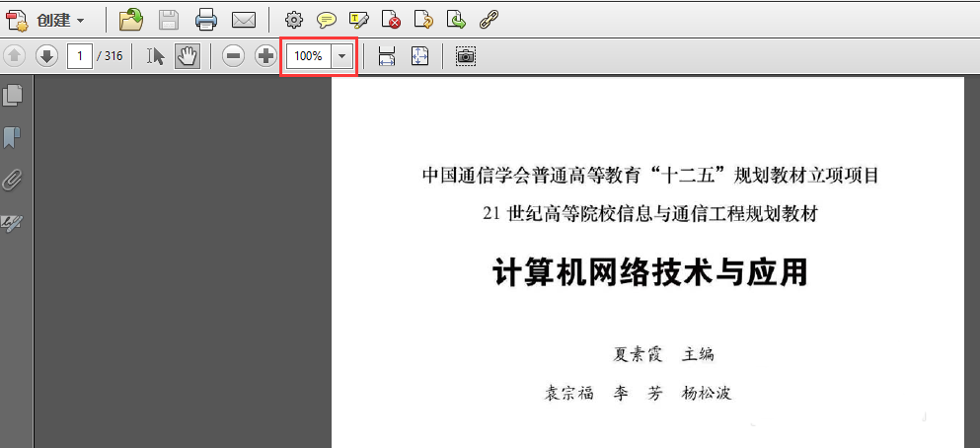Open the gear settings icon
Screen dimensions: 980x448
pos(293,21)
